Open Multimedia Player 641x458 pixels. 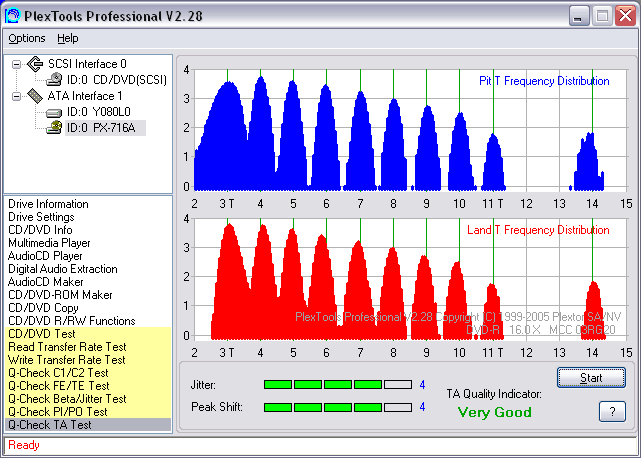49,243
